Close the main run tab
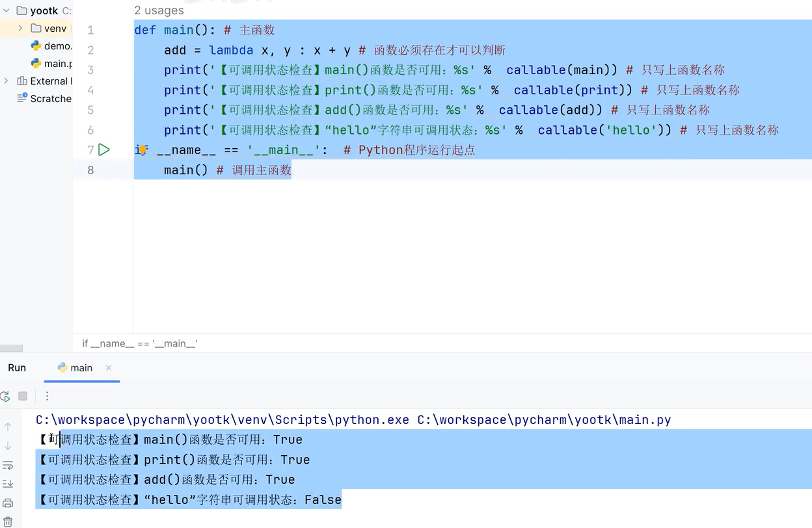Viewport: 812px width, 528px height. click(109, 367)
